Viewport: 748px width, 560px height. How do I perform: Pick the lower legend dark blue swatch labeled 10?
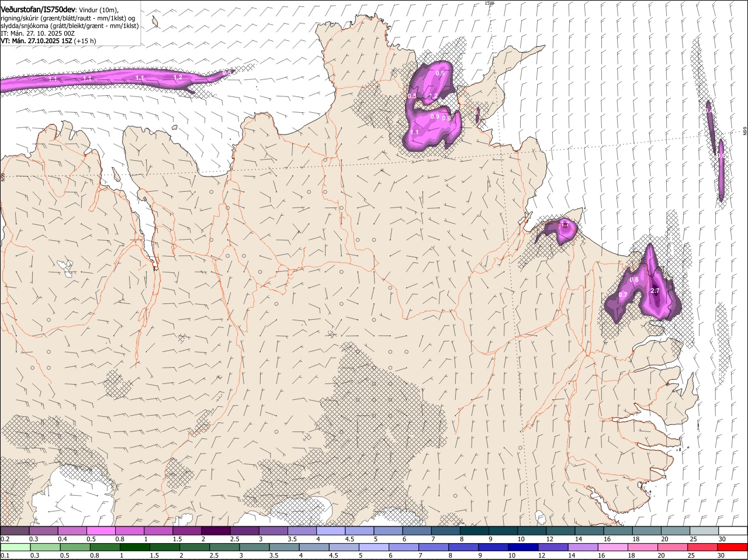[523, 548]
